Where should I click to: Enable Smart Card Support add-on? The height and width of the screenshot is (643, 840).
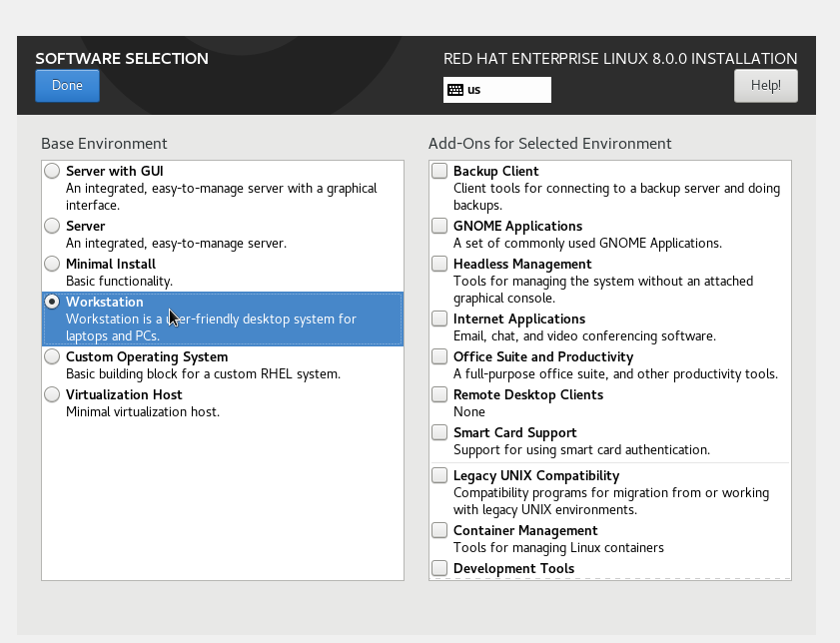tap(439, 433)
